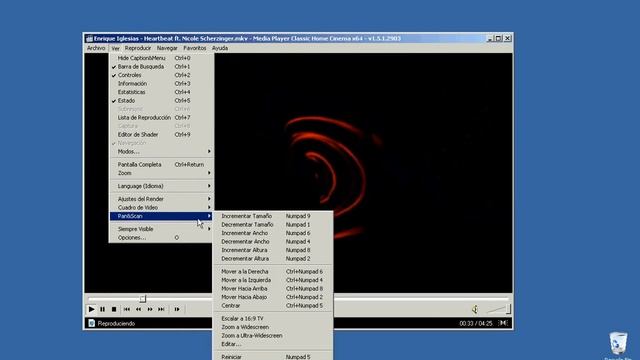
Task: Choose Decrementar Tamaño in submenu
Action: point(273,224)
